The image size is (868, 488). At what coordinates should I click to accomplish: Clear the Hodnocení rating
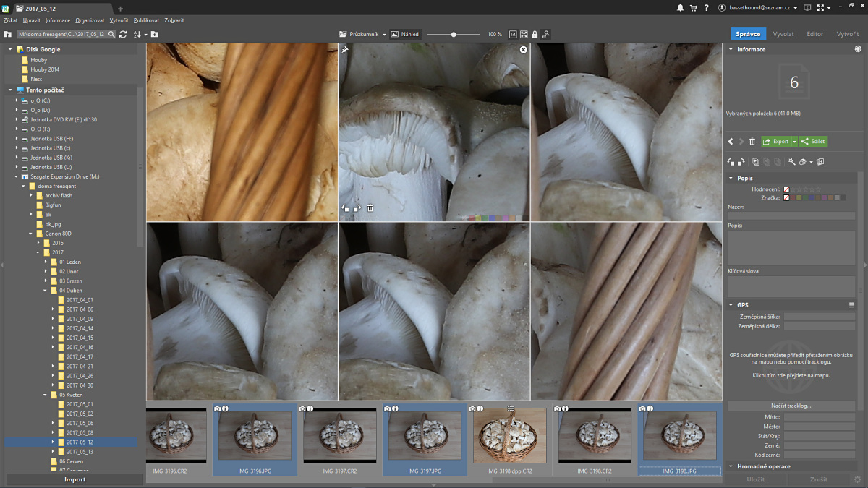point(786,189)
